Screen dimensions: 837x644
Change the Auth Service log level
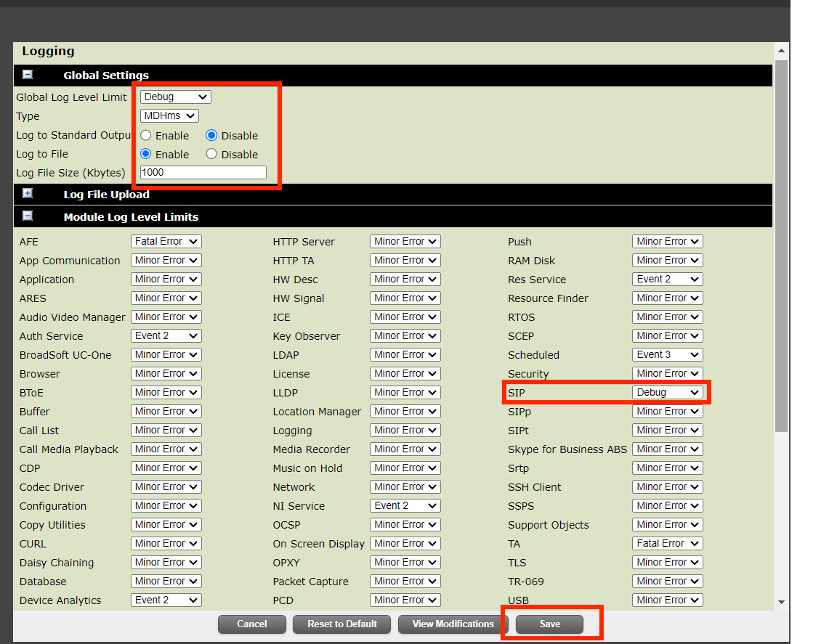pyautogui.click(x=166, y=335)
